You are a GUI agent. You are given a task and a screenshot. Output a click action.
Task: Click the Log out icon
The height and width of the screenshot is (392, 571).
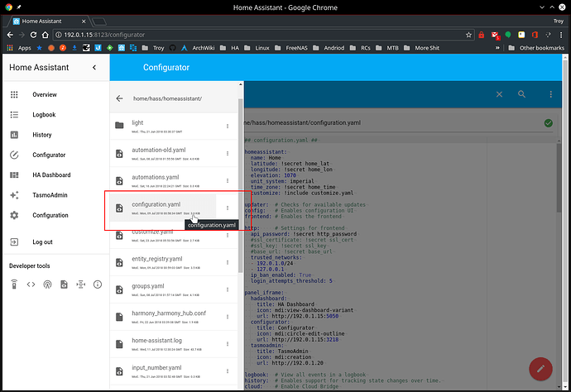click(x=14, y=242)
